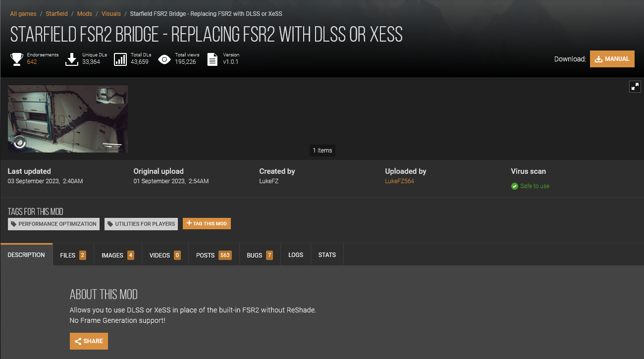Go to the Stats tab
Screen dimensions: 644x359
[327, 255]
